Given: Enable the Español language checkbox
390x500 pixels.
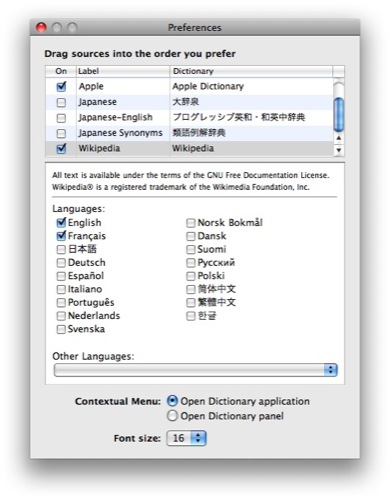Looking at the screenshot, I should tap(61, 276).
